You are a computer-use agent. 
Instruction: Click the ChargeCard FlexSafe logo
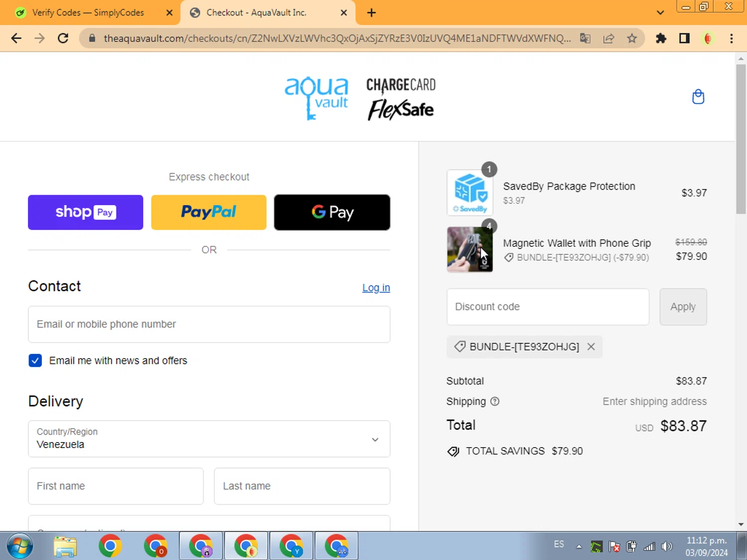(x=401, y=99)
